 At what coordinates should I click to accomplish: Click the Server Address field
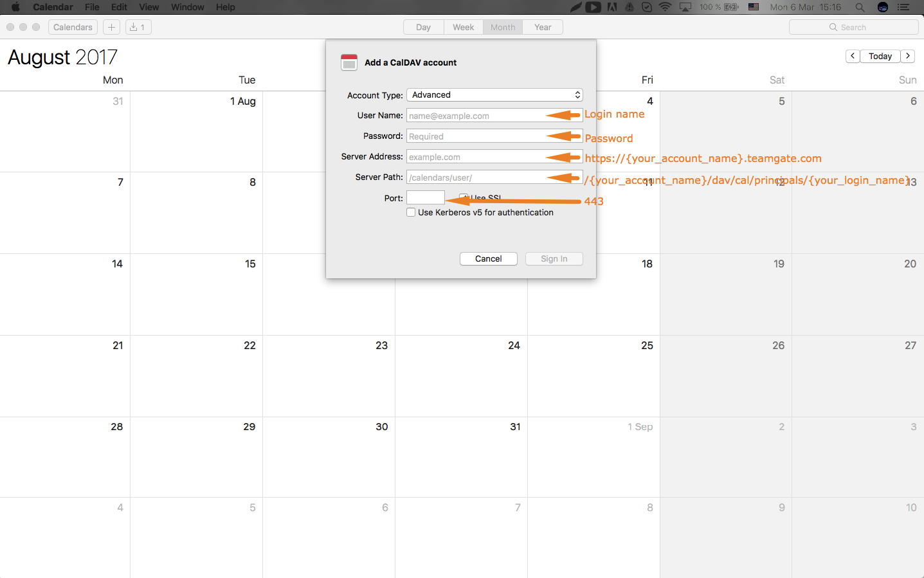point(494,156)
